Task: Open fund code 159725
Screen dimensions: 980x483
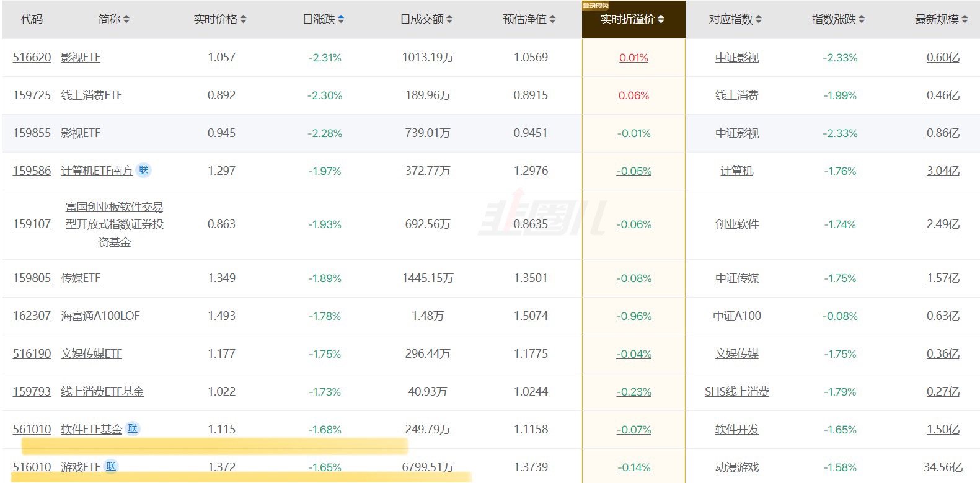Action: point(32,95)
